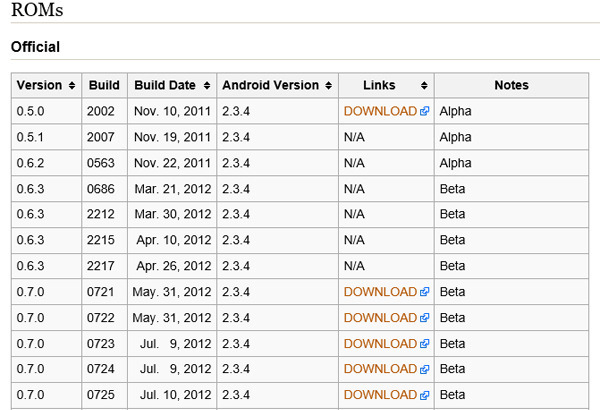The height and width of the screenshot is (410, 600).
Task: Click the Notes column header
Action: tap(512, 85)
